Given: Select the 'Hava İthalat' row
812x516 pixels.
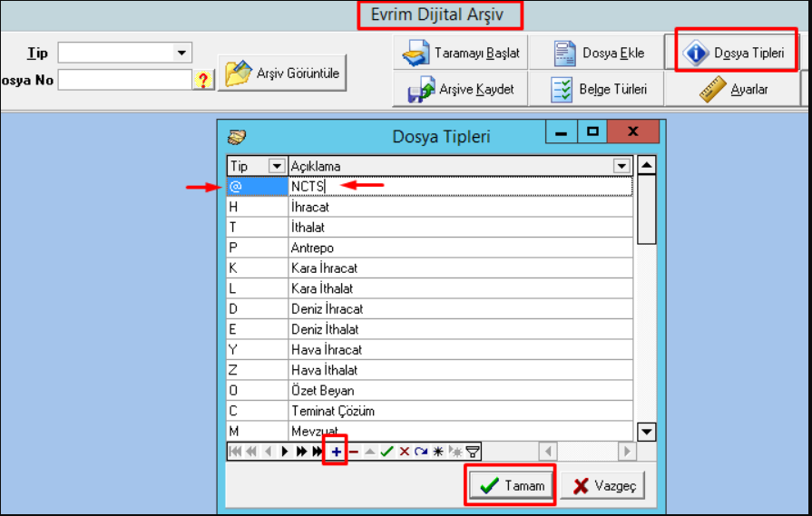Looking at the screenshot, I should pos(430,370).
